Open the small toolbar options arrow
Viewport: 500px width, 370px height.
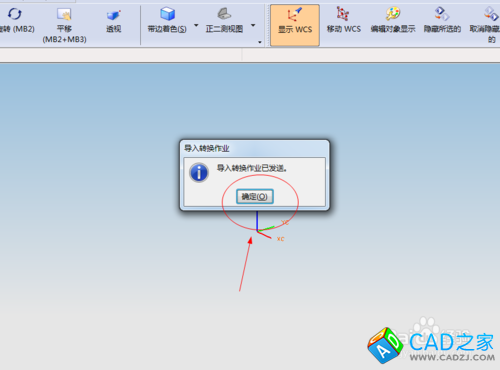pyautogui.click(x=260, y=42)
